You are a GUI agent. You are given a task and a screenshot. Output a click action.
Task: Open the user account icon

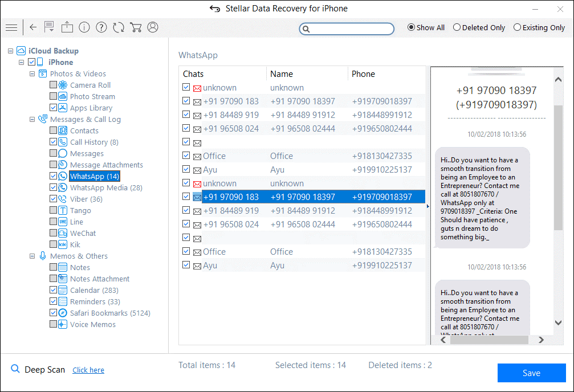pos(153,27)
